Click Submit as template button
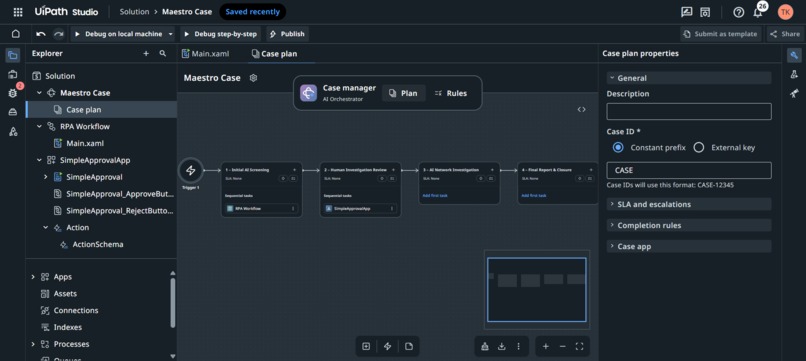The image size is (806, 361). (x=721, y=34)
